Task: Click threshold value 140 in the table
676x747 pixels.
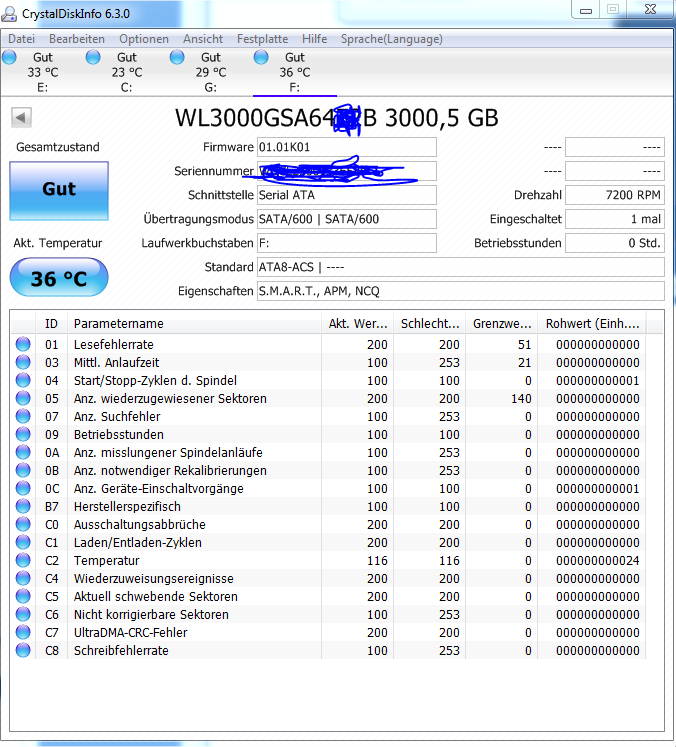Action: coord(521,399)
